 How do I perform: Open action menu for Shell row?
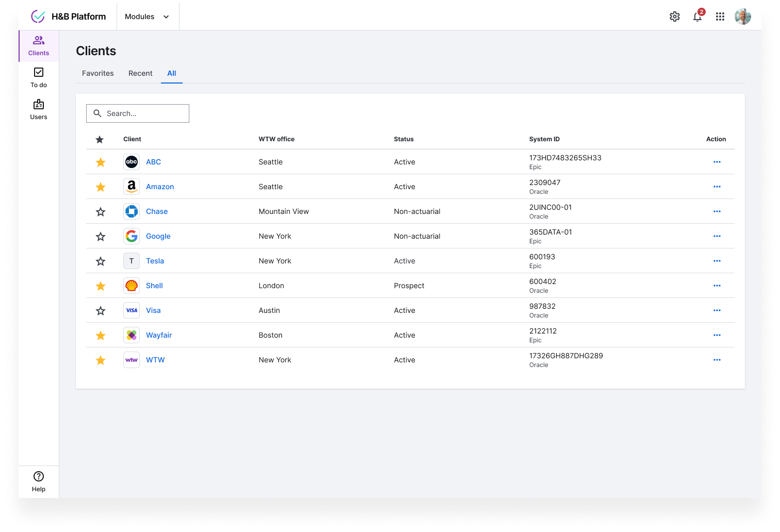click(x=717, y=286)
